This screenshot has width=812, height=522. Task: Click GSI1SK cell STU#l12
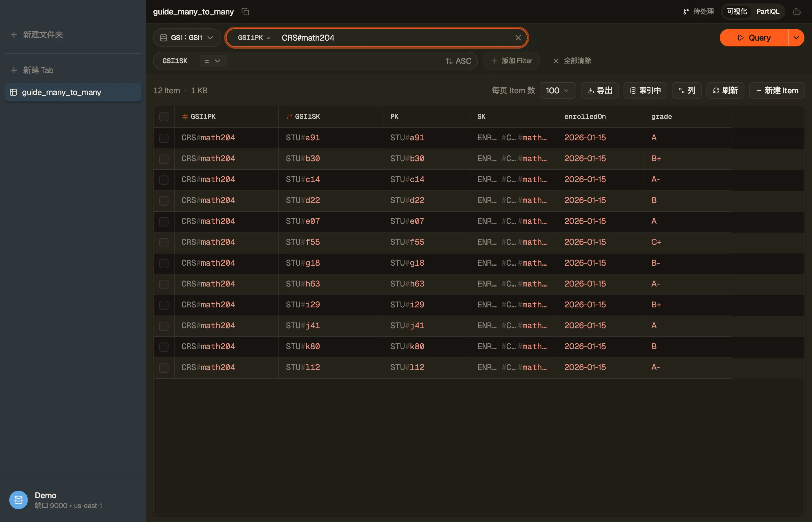point(331,367)
